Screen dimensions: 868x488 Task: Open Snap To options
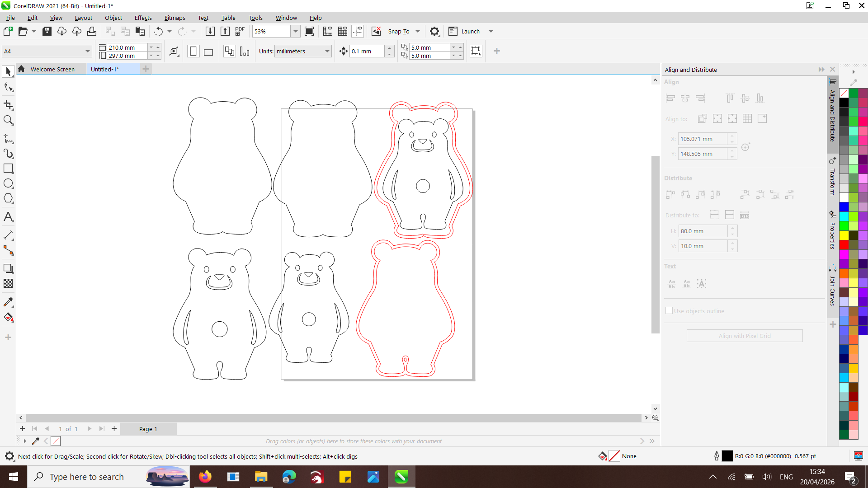coord(399,31)
